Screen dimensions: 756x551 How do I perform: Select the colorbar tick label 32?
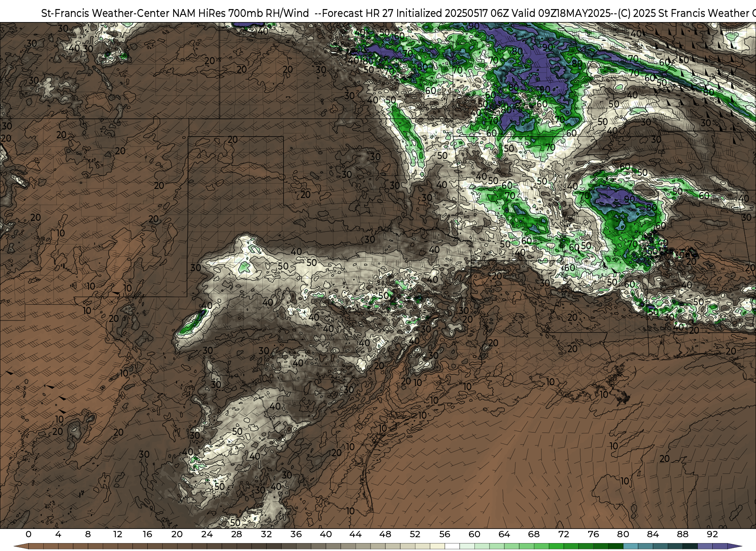[x=266, y=534]
